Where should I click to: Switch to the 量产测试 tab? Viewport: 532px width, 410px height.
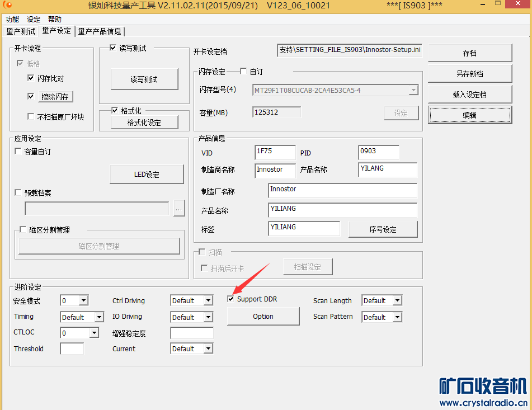[x=20, y=31]
